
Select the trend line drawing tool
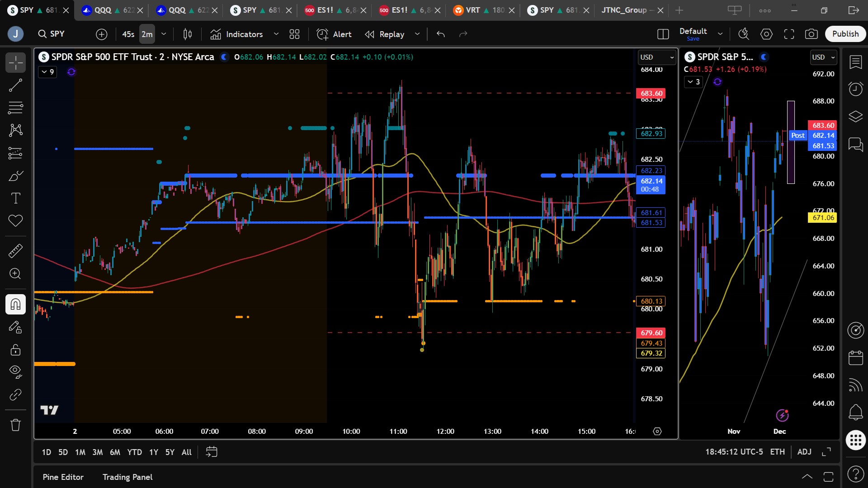[x=15, y=85]
